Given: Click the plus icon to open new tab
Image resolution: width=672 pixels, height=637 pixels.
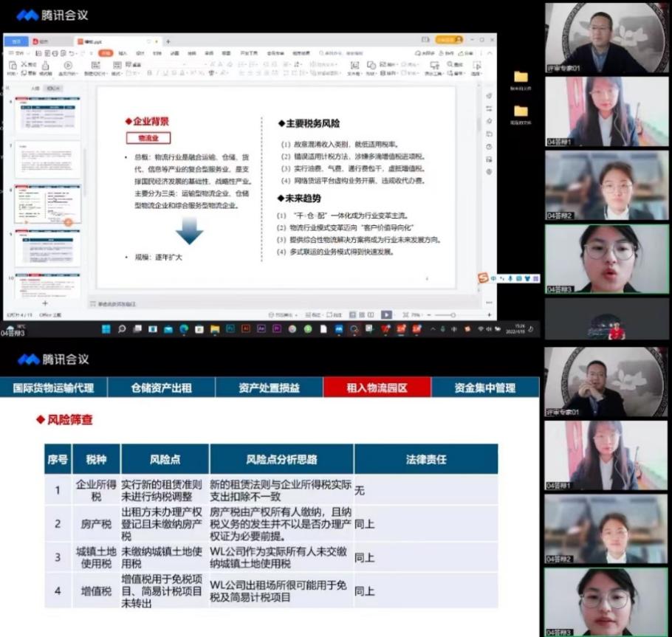Looking at the screenshot, I should [168, 41].
